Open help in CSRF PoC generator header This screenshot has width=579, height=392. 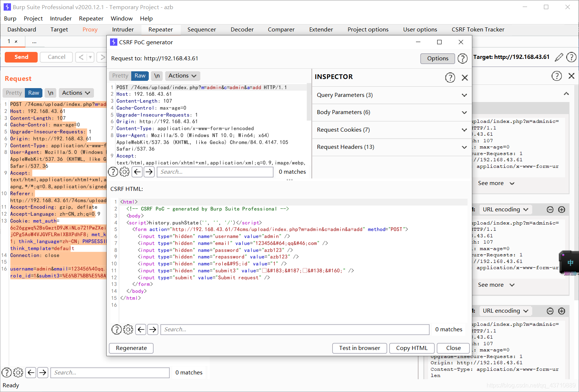[x=462, y=59]
